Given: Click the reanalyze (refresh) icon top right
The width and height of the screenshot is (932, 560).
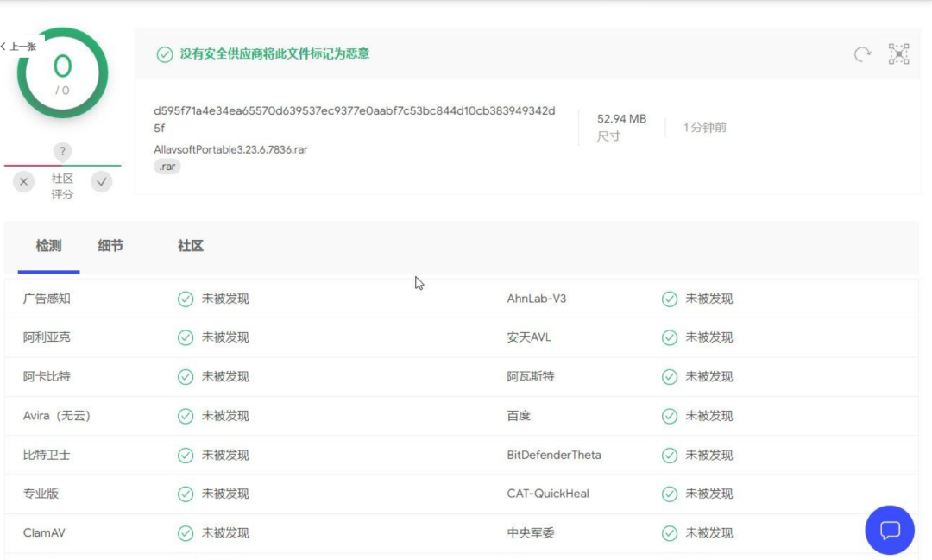Looking at the screenshot, I should (862, 53).
